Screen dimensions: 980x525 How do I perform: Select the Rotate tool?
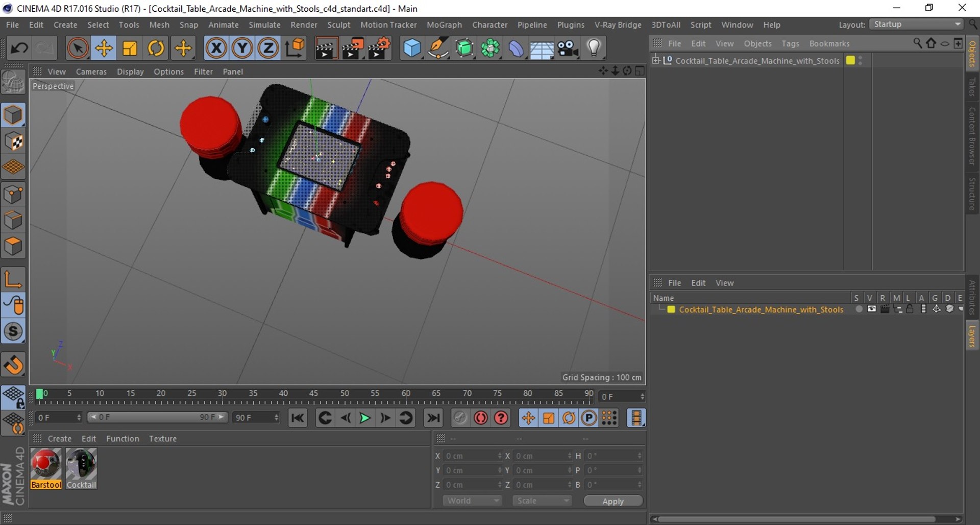156,49
